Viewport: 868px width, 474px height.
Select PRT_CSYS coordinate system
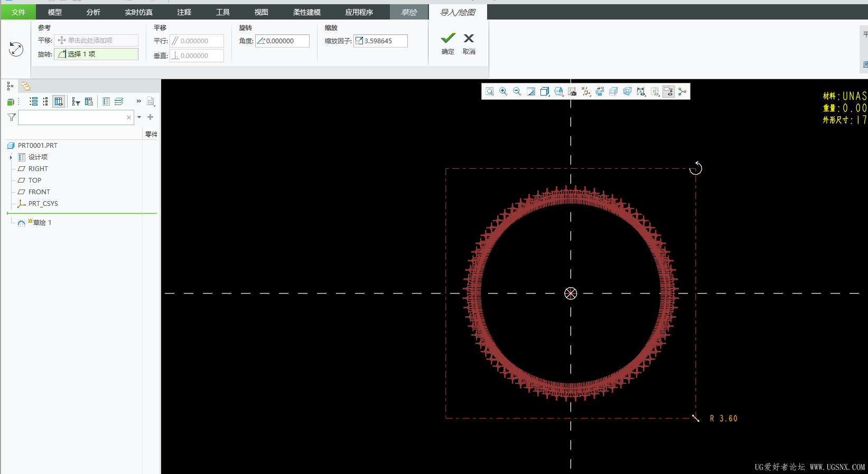[x=43, y=204]
